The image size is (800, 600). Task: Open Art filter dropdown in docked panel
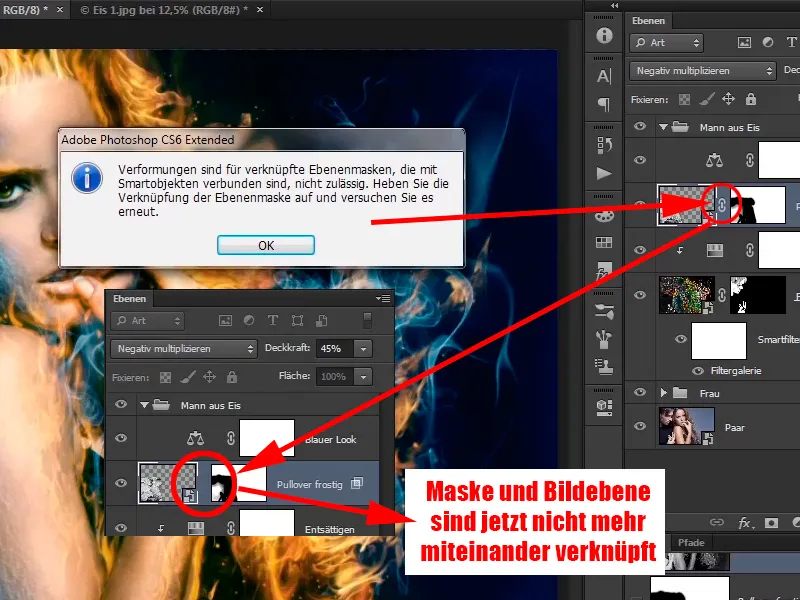point(667,43)
